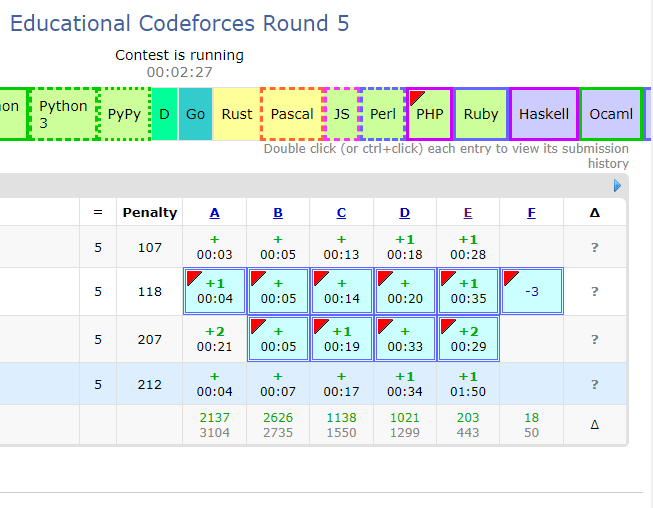Click the Penalty column header
The height and width of the screenshot is (508, 653).
pyautogui.click(x=150, y=213)
